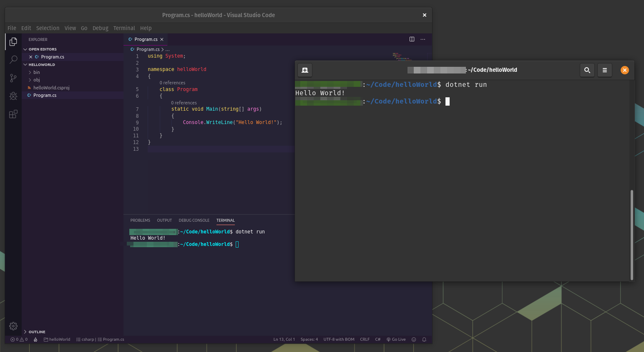
Task: Click Program.cs in editor breadcrumb
Action: [x=148, y=49]
